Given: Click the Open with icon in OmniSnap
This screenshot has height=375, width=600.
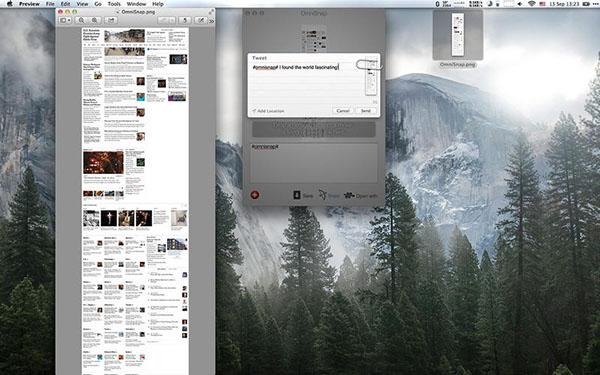Looking at the screenshot, I should [349, 195].
